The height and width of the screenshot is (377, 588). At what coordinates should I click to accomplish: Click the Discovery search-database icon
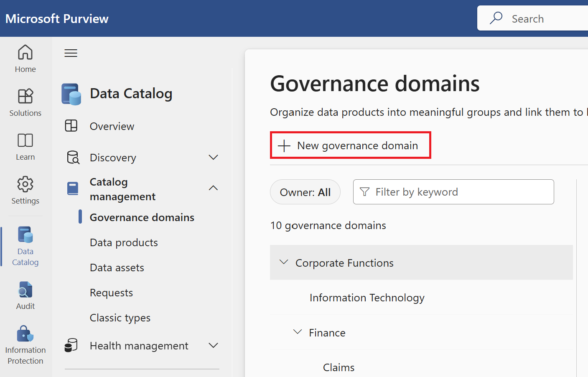point(73,157)
